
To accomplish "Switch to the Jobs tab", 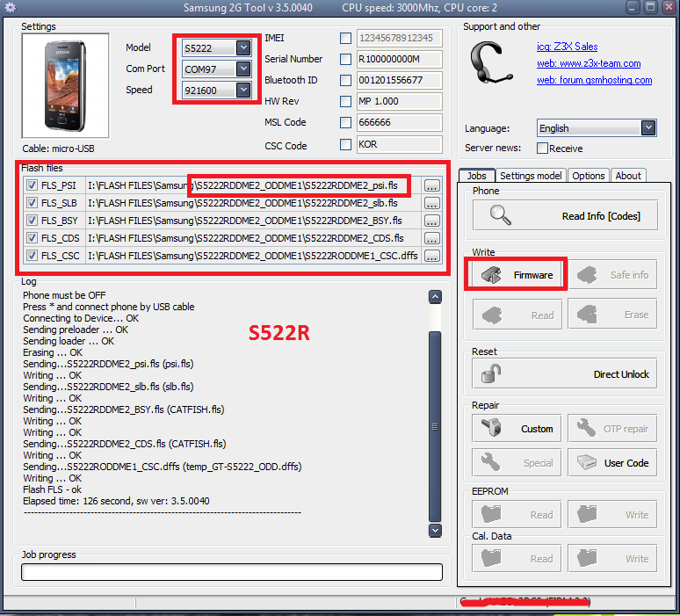I will [476, 176].
